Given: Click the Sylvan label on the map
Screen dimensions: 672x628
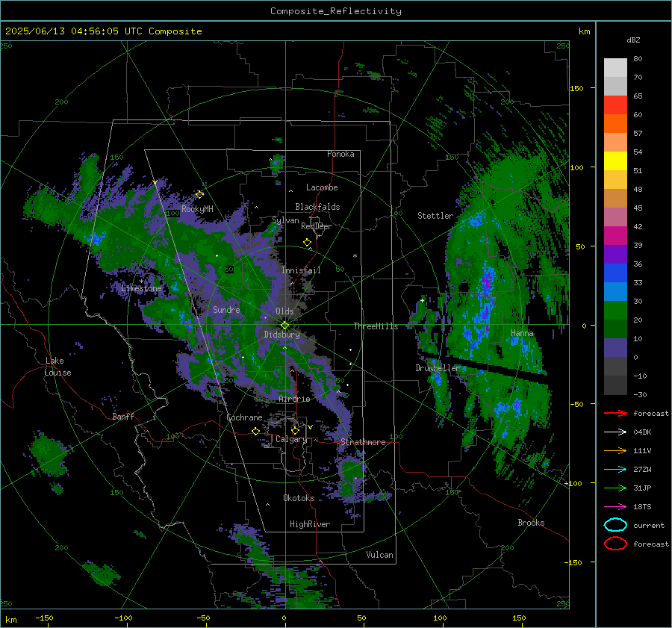Looking at the screenshot, I should pos(285,220).
